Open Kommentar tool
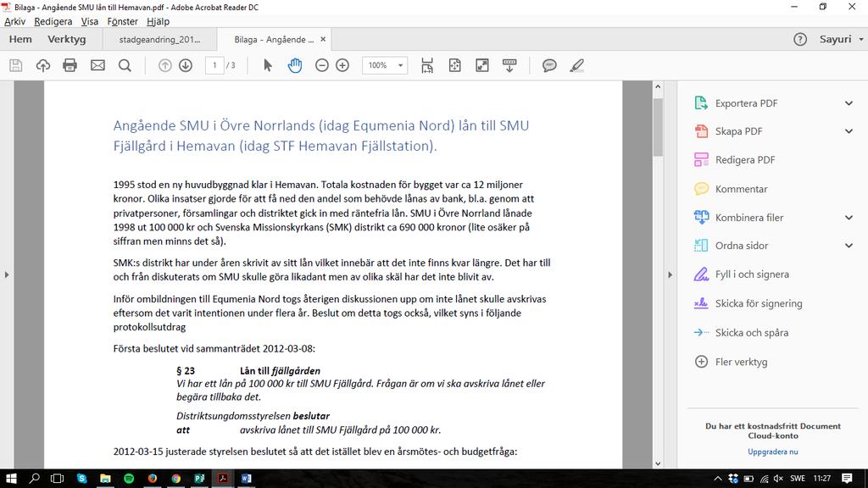868x488 pixels. point(741,189)
